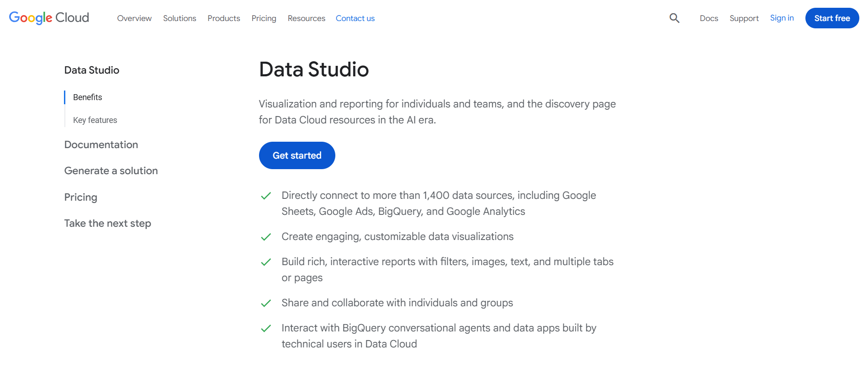This screenshot has height=384, width=868.
Task: Open the Solutions navigation menu
Action: tap(180, 18)
